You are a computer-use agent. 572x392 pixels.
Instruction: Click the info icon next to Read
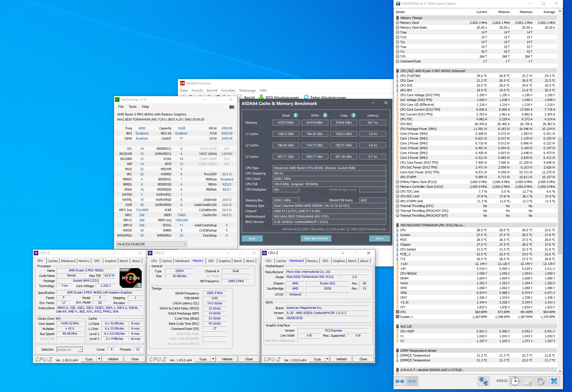pos(296,115)
